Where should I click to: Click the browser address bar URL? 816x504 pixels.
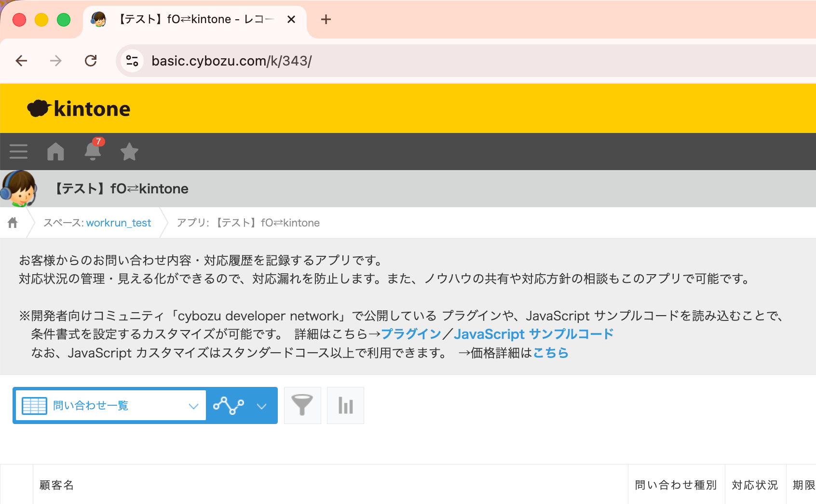231,61
